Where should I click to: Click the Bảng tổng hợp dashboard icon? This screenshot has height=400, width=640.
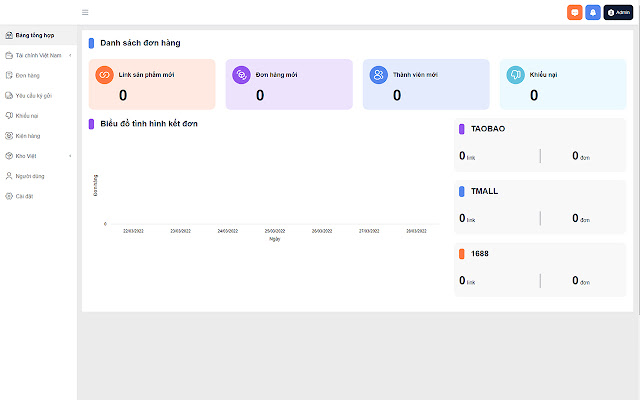(x=9, y=35)
